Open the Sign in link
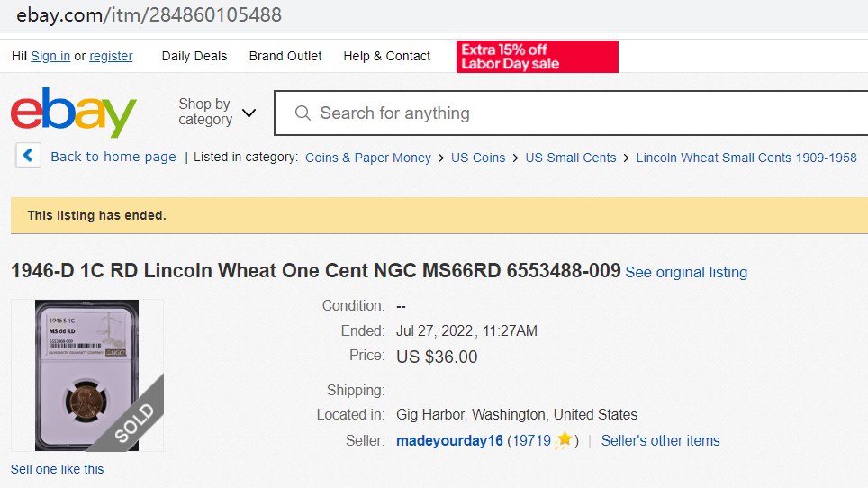 tap(50, 56)
